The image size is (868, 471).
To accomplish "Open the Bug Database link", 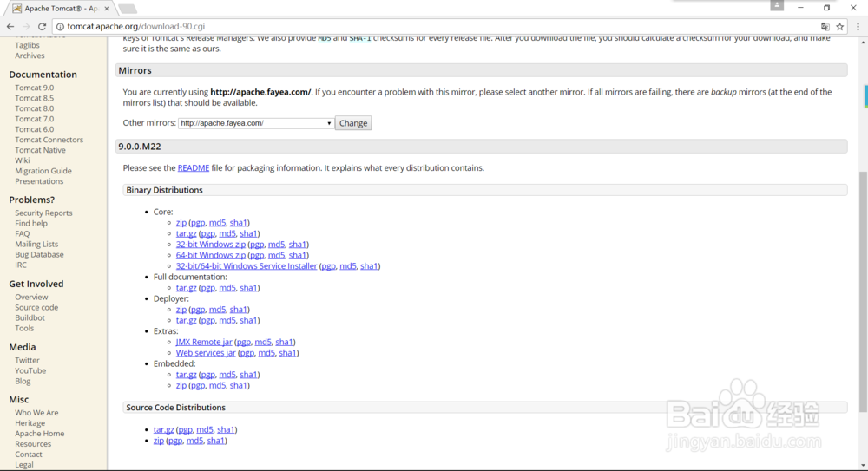I will tap(39, 255).
